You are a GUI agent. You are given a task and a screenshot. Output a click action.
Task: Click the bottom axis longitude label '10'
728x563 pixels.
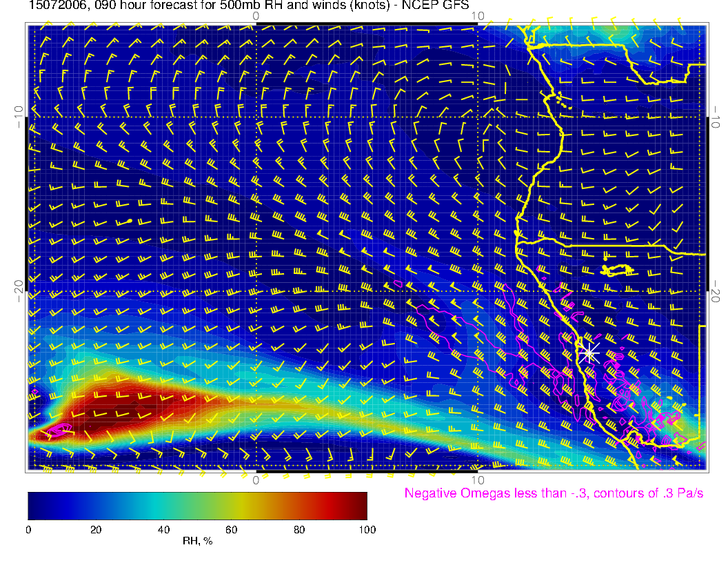click(x=478, y=480)
